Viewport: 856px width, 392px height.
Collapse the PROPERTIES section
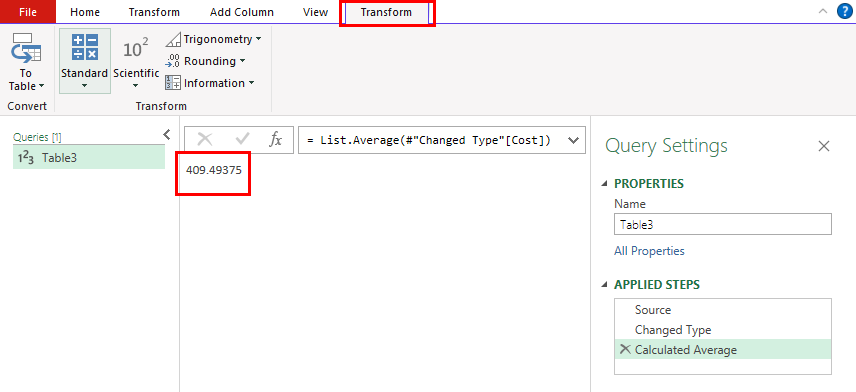tap(604, 184)
